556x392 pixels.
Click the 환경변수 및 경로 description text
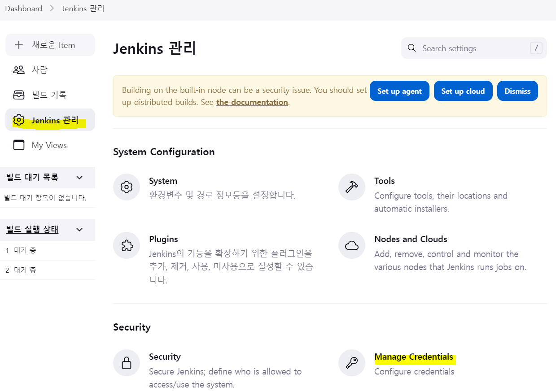coord(222,196)
